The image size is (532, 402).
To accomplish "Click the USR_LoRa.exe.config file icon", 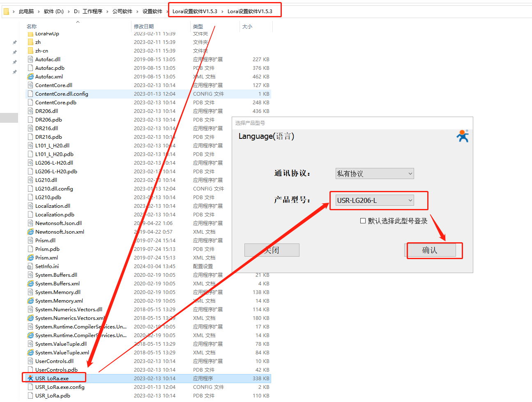I will 30,387.
